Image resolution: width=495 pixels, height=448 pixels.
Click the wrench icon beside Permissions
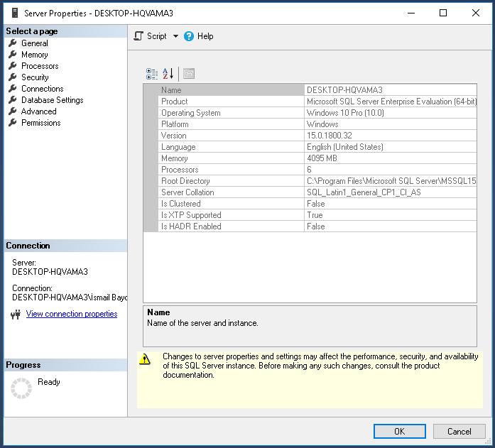(13, 122)
